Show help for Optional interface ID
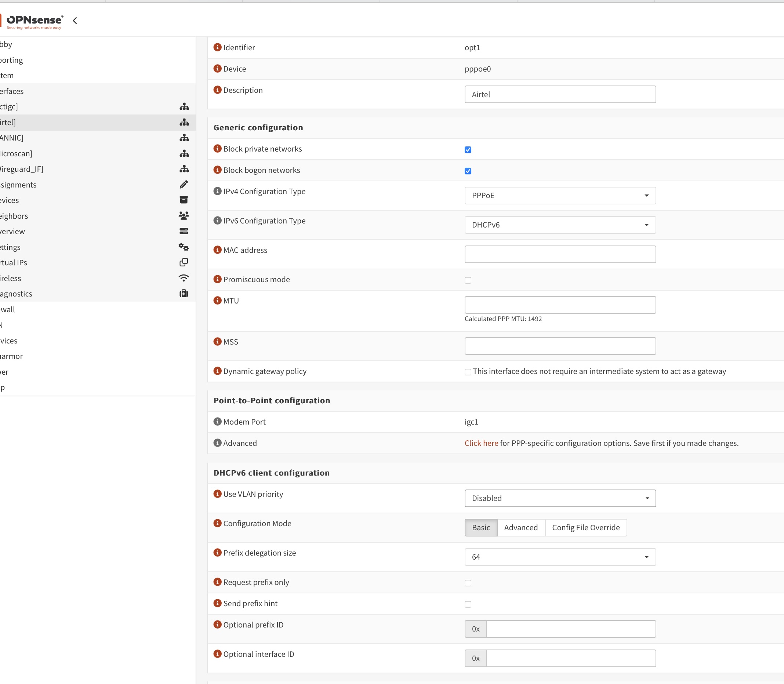 coord(218,654)
